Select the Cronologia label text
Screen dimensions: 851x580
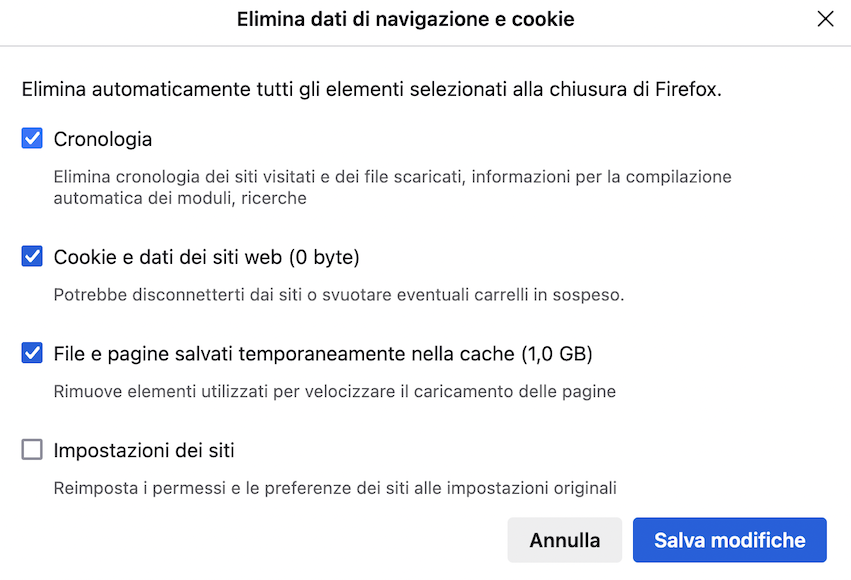tap(103, 139)
